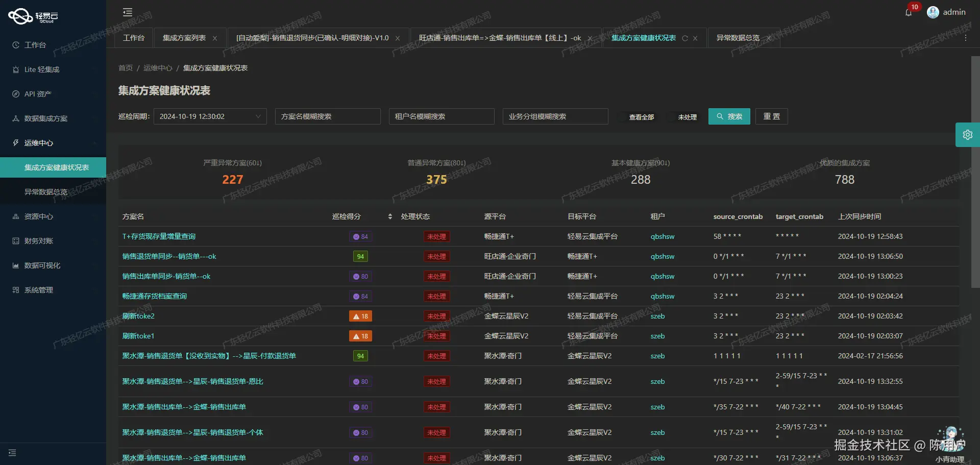Open the 刷新toke2 plan link
Viewport: 980px width, 465px height.
tap(138, 316)
